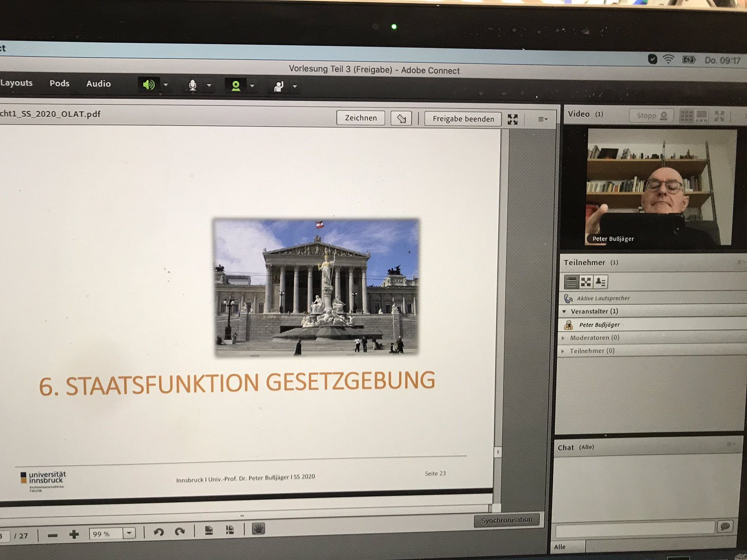Open the zoom percentage dropdown
This screenshot has width=747, height=560.
[129, 533]
